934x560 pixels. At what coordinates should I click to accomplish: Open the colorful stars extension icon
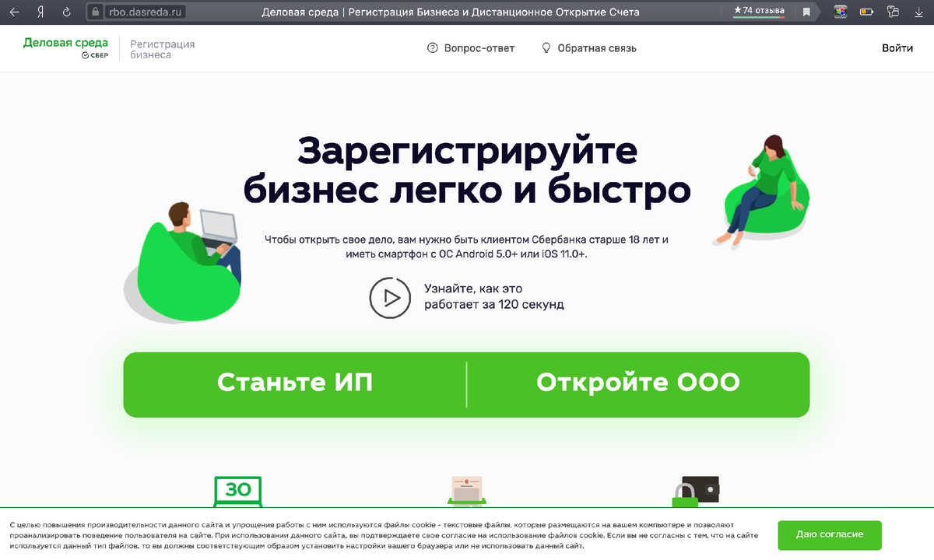pyautogui.click(x=840, y=12)
